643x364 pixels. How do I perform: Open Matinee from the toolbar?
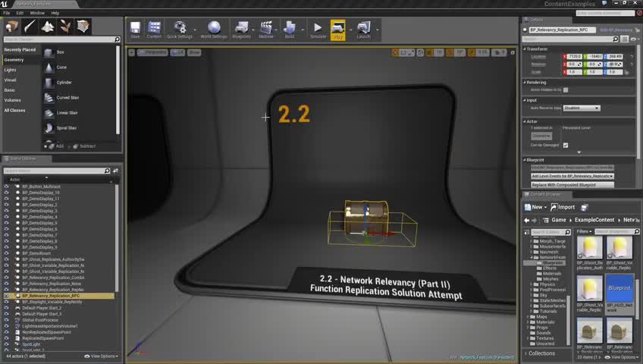click(266, 30)
